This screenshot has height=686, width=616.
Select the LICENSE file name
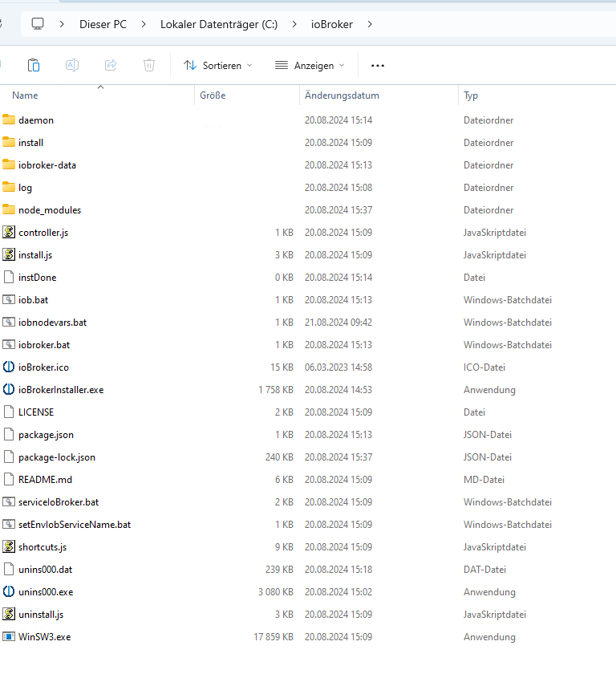(36, 412)
